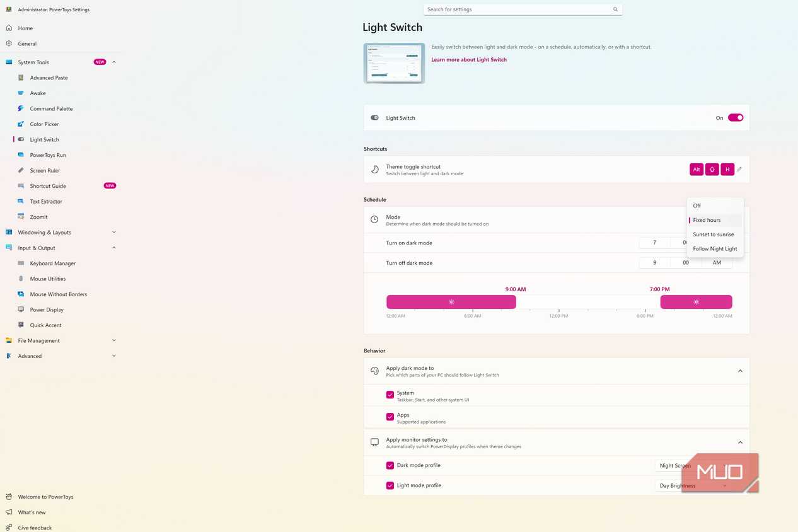Open General settings gear icon
Viewport: 798px width, 532px height.
coord(9,43)
